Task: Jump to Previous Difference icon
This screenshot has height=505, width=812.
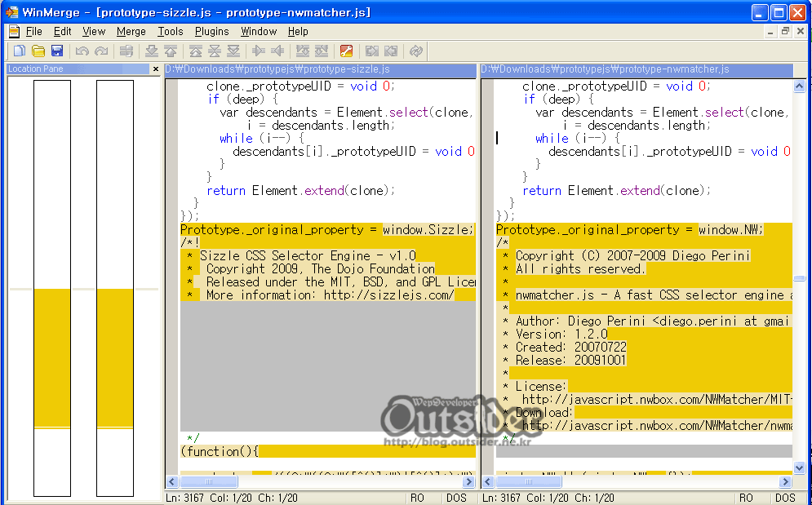Action: [171, 51]
